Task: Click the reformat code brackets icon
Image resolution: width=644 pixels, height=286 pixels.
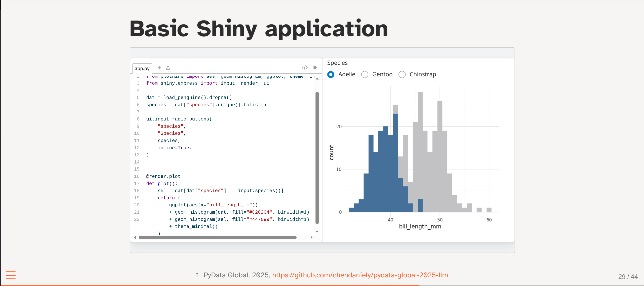Action: [304, 68]
